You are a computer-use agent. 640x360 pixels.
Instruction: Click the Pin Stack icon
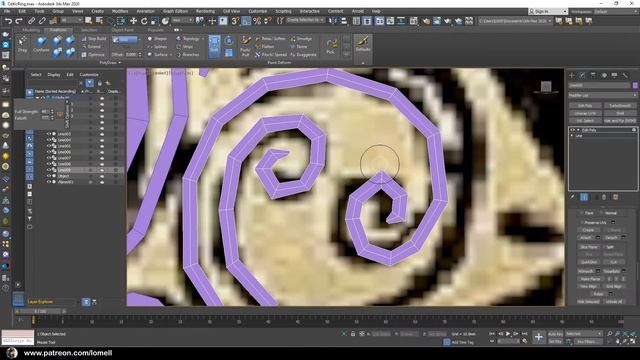[573, 197]
